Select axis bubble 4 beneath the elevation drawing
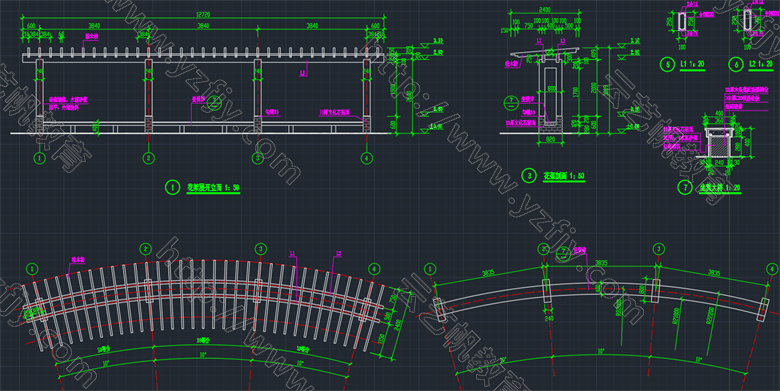This screenshot has width=780, height=391. (367, 158)
